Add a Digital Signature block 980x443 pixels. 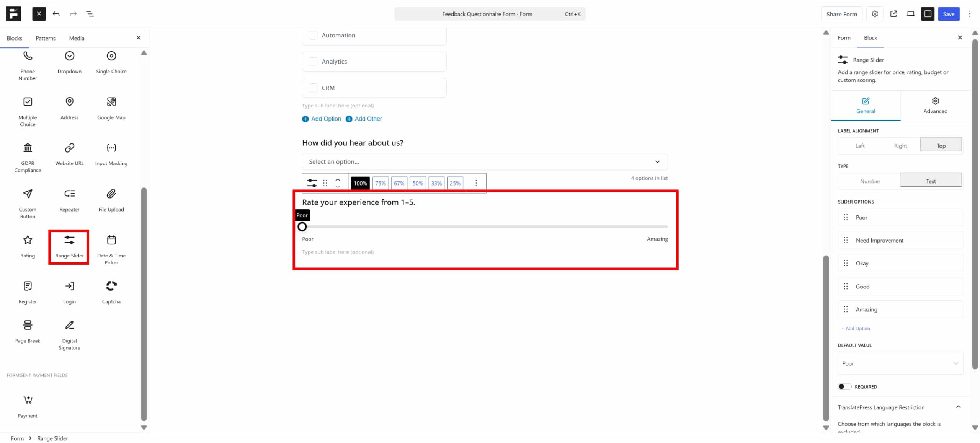(x=69, y=335)
